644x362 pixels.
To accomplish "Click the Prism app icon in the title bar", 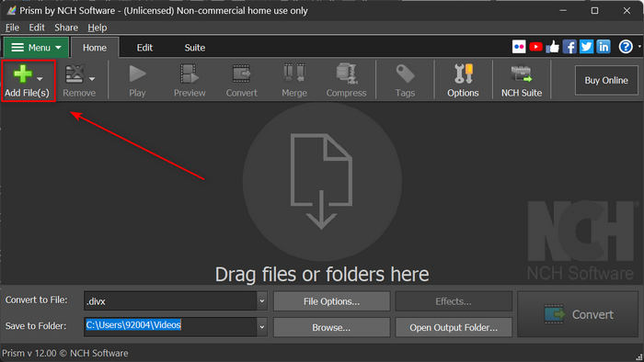I will coord(11,10).
